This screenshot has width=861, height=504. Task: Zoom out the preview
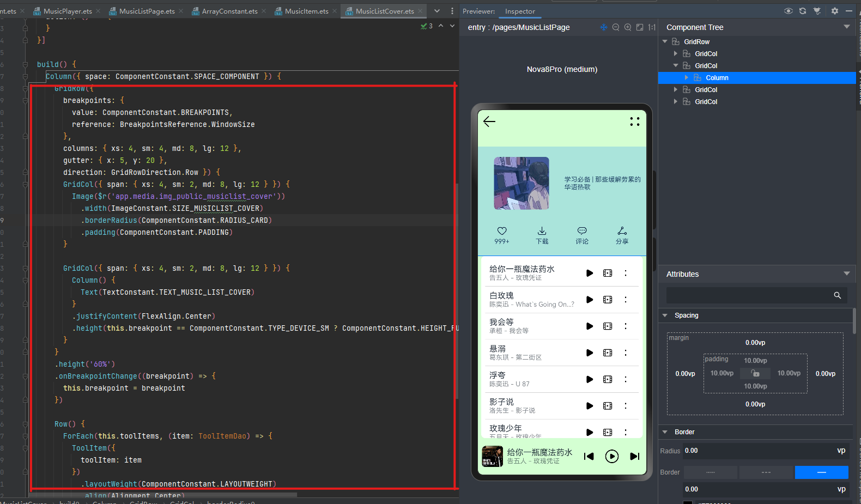pyautogui.click(x=616, y=27)
